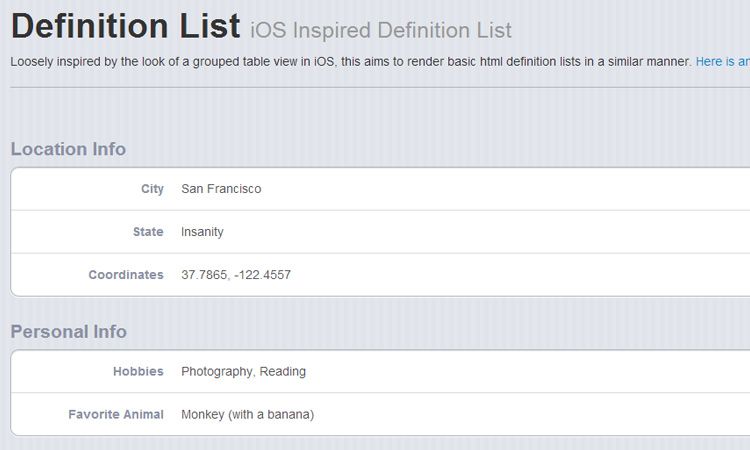Click the 'State' row label

coord(148,232)
